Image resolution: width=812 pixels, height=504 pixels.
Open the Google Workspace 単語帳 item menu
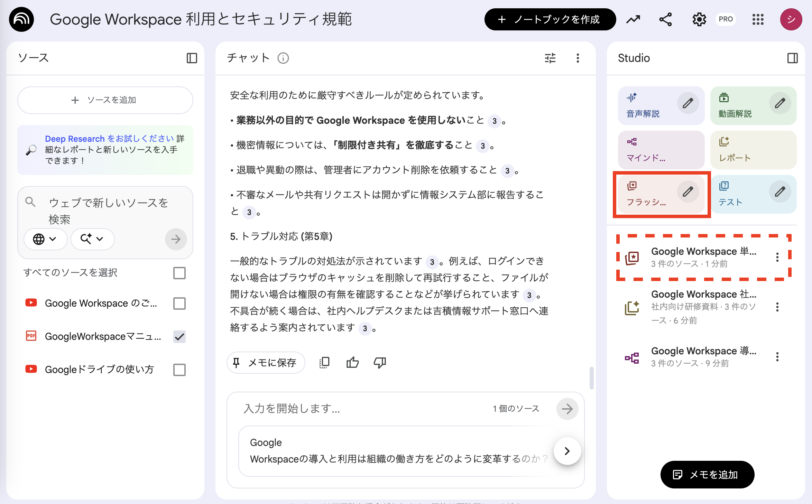(x=777, y=257)
